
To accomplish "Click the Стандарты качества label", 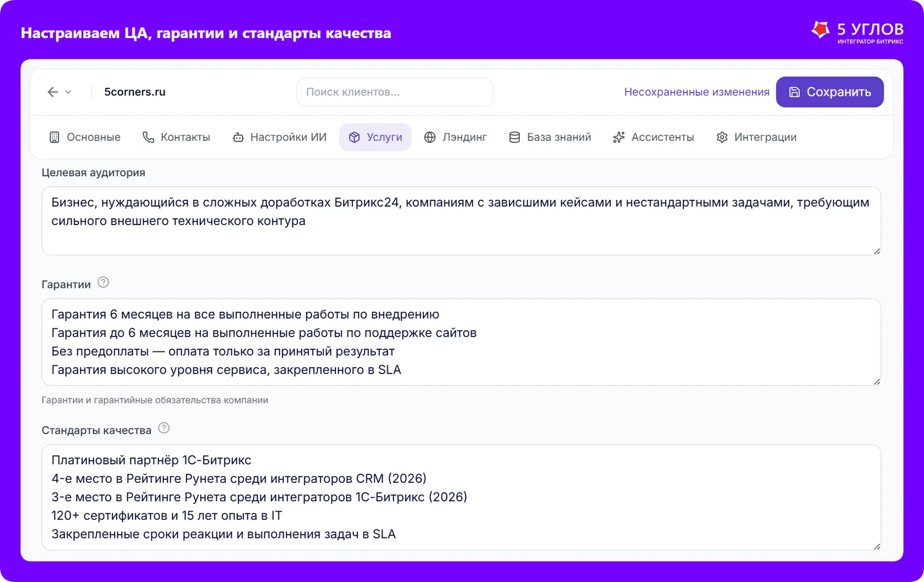I will (x=96, y=430).
